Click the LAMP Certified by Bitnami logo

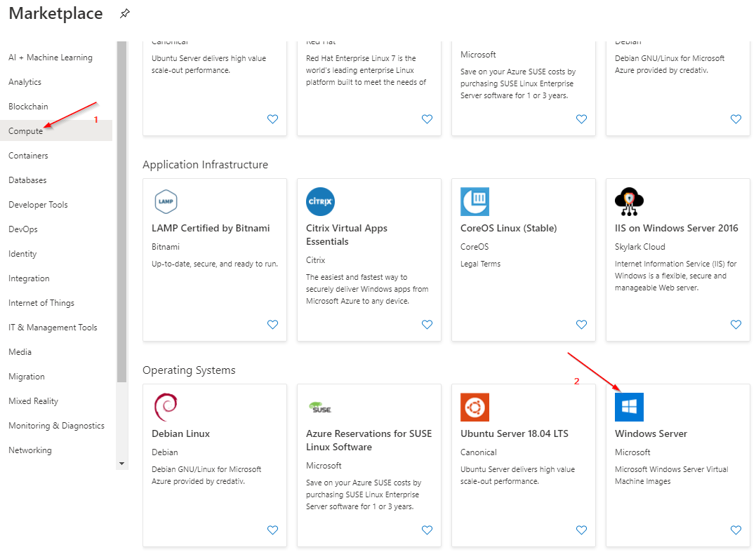click(166, 201)
